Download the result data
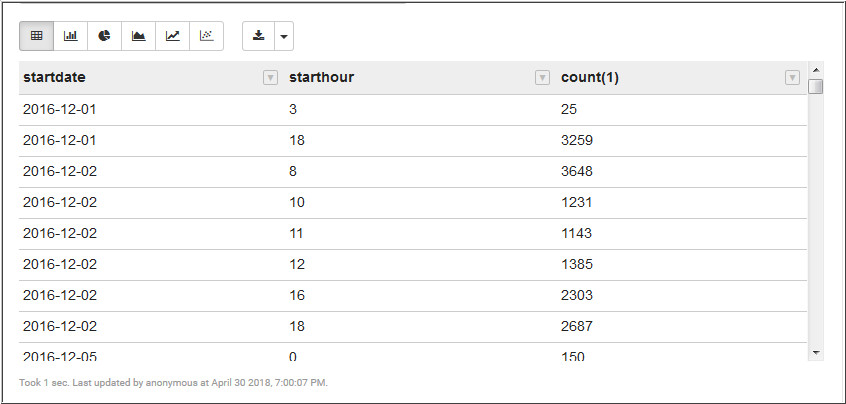Screen dimensions: 846x404 click(259, 36)
